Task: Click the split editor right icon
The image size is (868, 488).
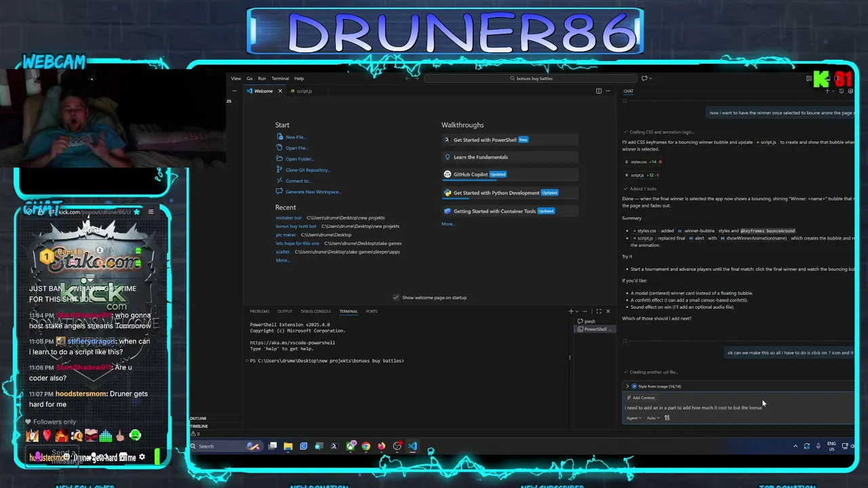Action: coord(598,91)
